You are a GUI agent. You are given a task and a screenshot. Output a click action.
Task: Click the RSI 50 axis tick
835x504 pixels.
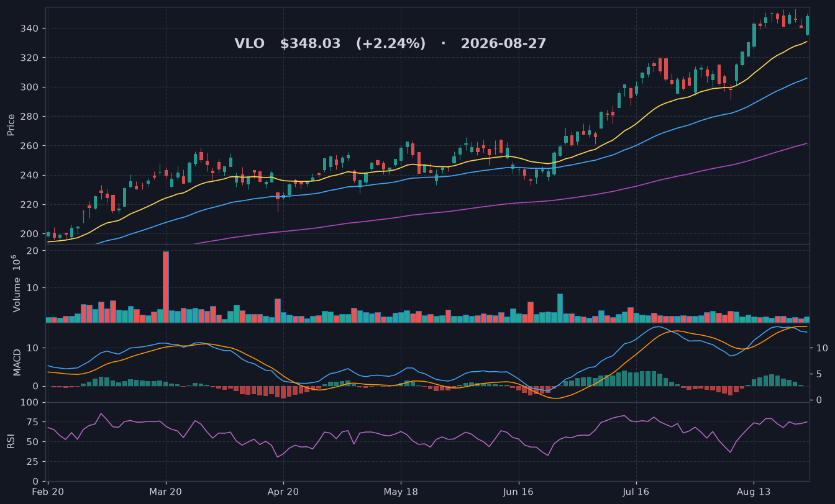click(x=33, y=442)
